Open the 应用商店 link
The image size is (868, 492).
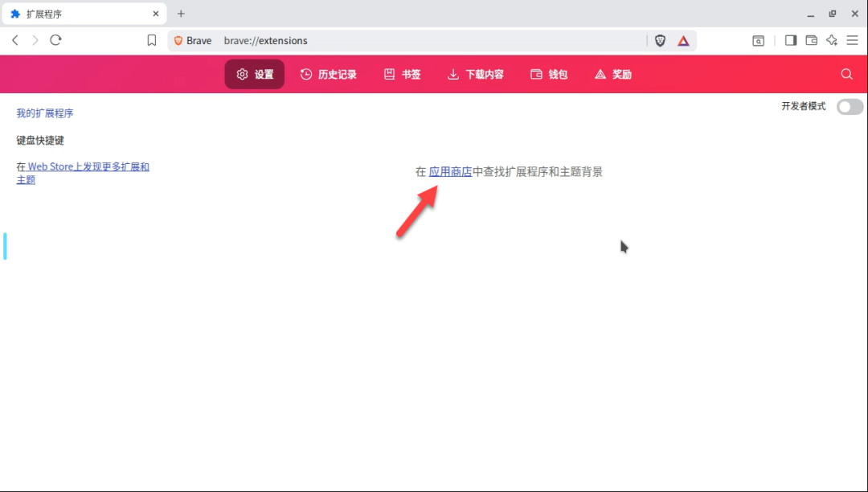[450, 171]
